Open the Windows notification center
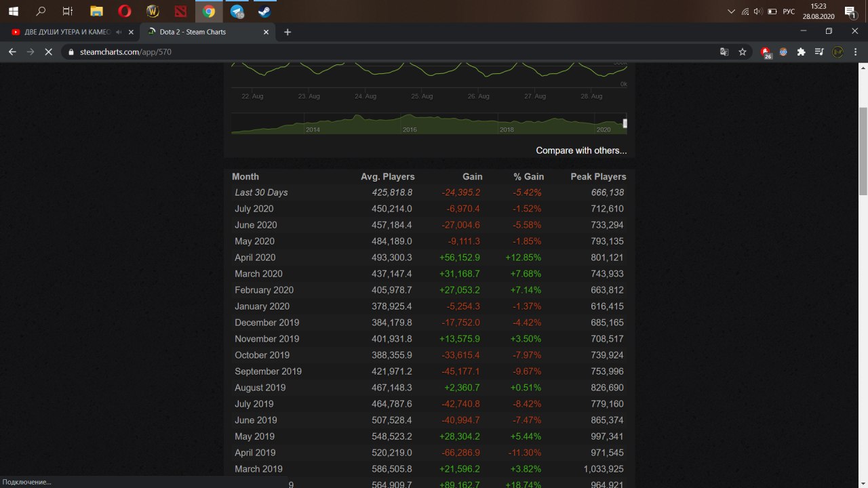868x488 pixels. (849, 12)
